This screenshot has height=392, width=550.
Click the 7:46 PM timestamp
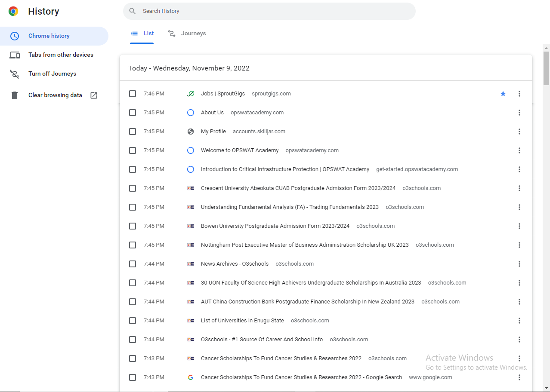point(154,94)
